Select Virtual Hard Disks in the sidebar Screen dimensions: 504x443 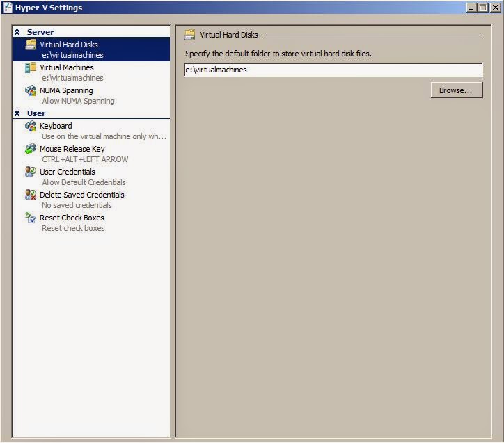click(x=91, y=49)
